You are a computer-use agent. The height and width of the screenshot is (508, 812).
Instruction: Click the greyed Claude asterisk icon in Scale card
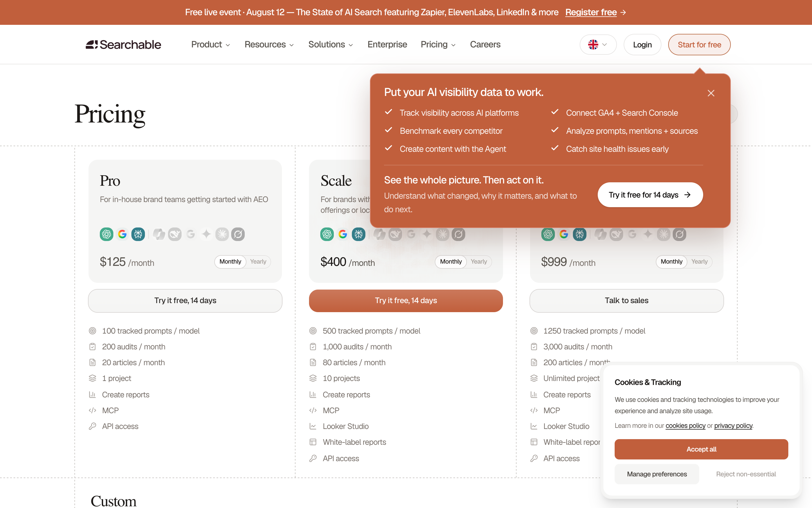[443, 234]
